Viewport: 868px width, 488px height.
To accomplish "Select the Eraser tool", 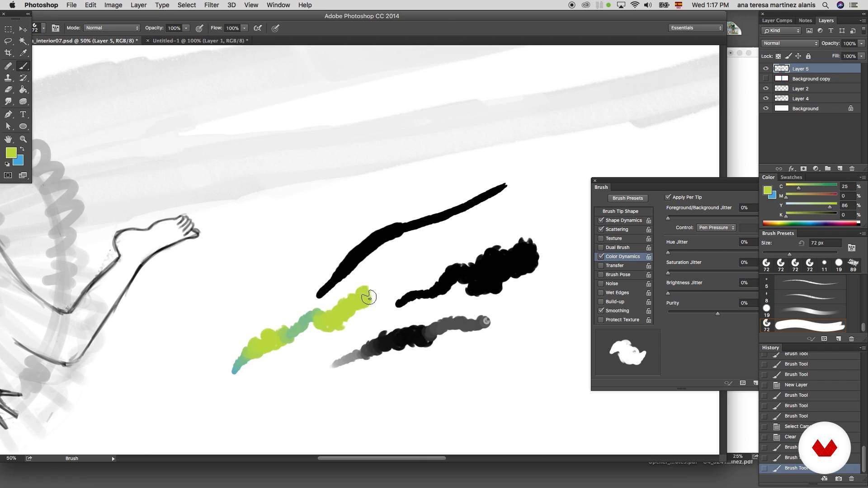I will click(8, 89).
